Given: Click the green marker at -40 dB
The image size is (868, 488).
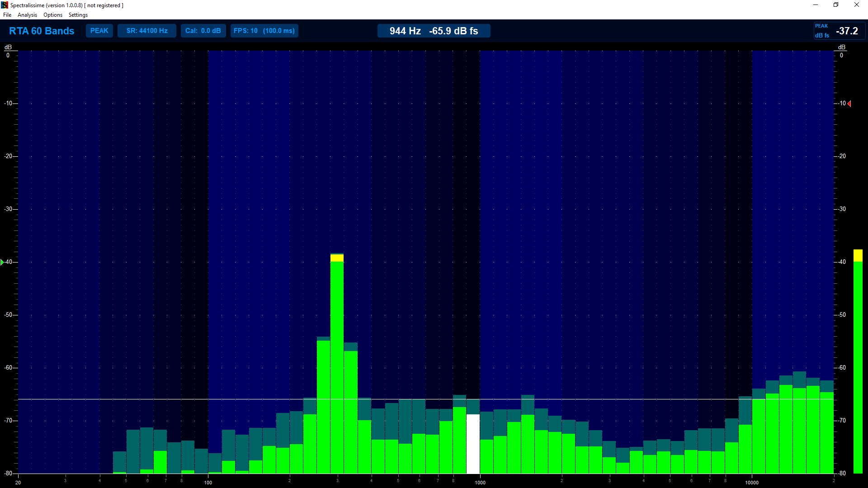Looking at the screenshot, I should [2, 262].
